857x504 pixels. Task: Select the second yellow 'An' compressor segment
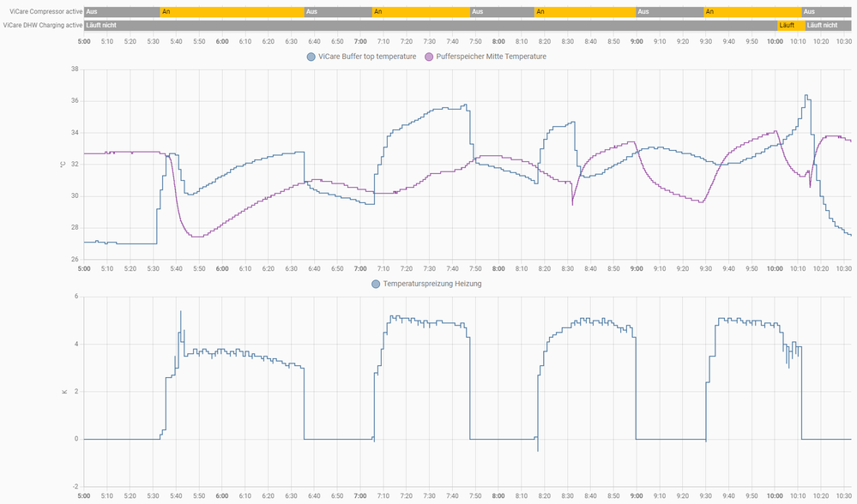(x=420, y=12)
